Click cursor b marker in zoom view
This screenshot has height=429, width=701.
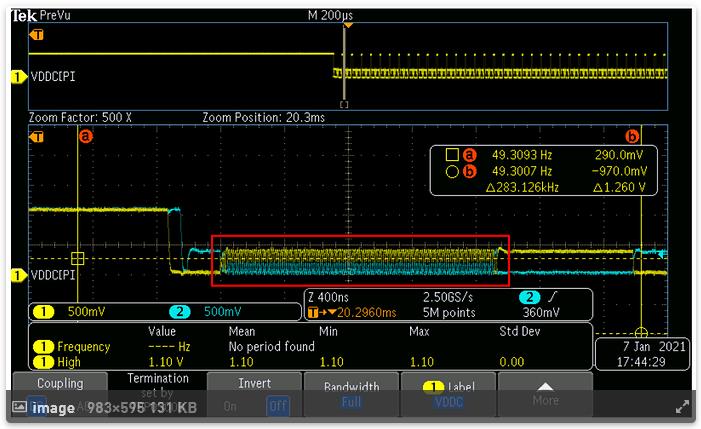coord(632,136)
